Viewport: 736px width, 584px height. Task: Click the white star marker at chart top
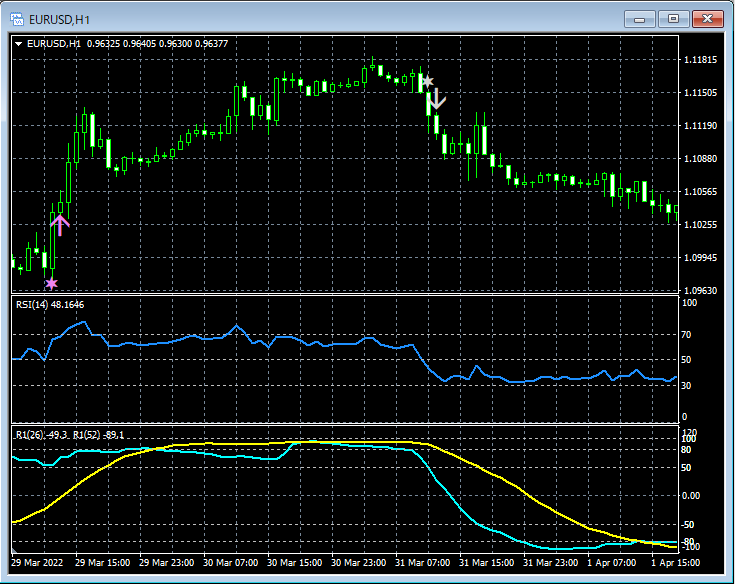(427, 81)
